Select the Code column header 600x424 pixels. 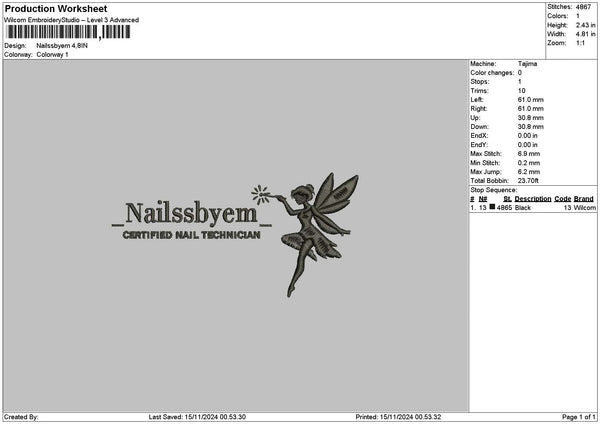[562, 199]
